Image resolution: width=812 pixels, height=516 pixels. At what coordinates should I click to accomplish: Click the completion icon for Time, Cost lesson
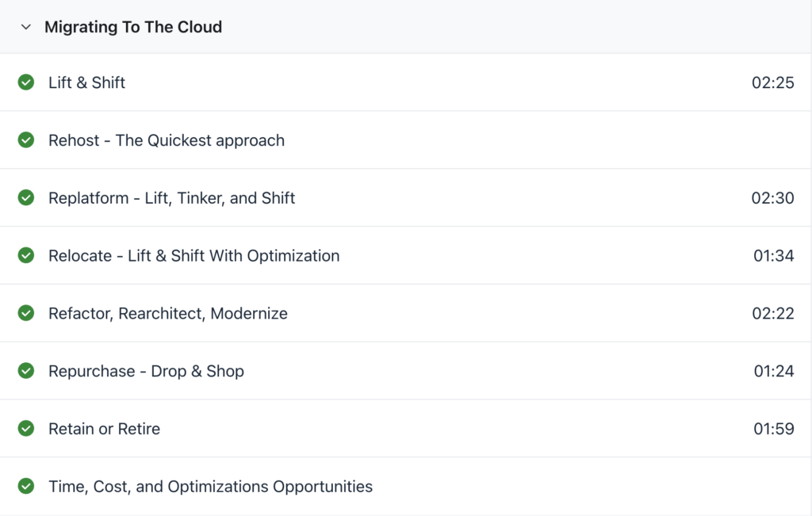[x=26, y=486]
